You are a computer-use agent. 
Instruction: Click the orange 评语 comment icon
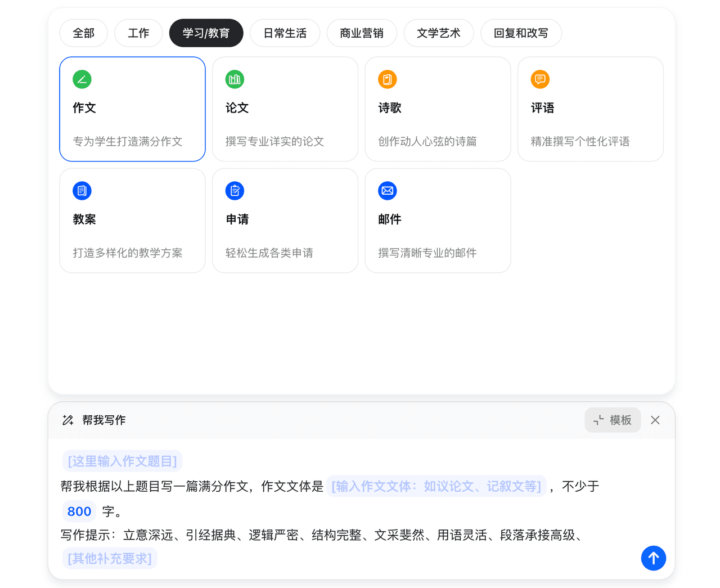pos(540,79)
